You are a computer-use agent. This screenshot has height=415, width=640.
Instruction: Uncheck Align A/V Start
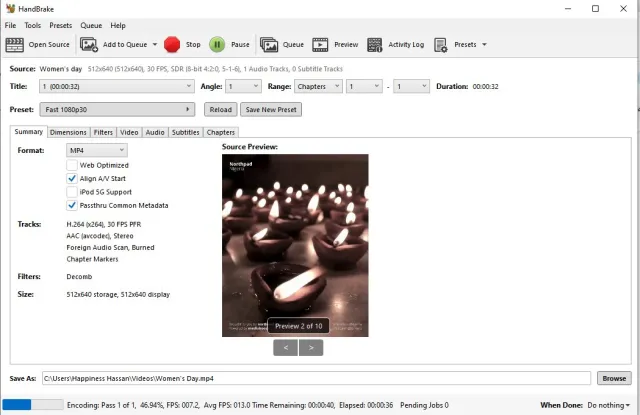(x=72, y=178)
